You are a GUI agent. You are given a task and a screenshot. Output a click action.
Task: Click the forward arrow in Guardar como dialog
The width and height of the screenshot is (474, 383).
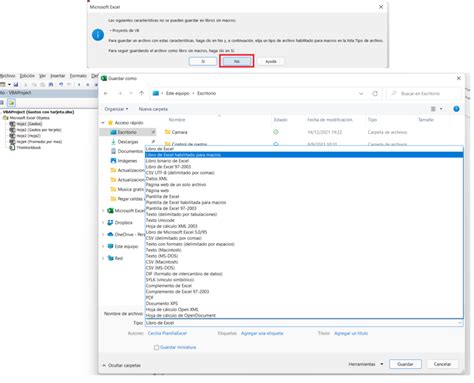pyautogui.click(x=119, y=93)
